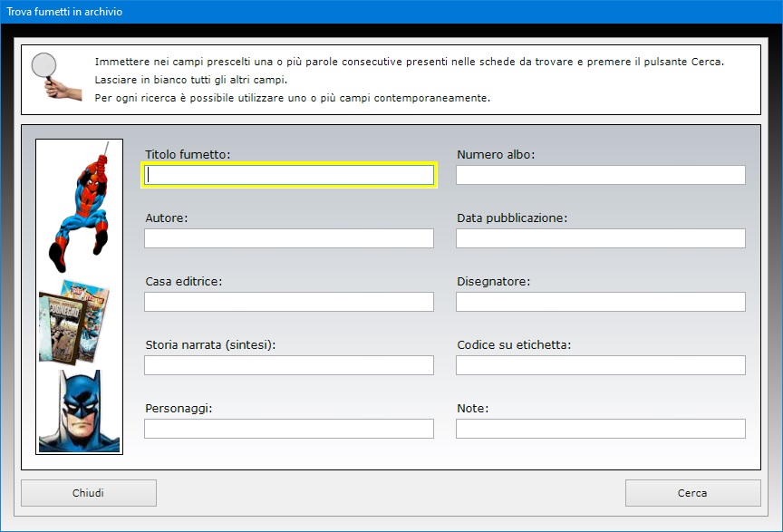The image size is (783, 532).
Task: Click 'Trova fumetti in archivio' window title
Action: pyautogui.click(x=64, y=12)
